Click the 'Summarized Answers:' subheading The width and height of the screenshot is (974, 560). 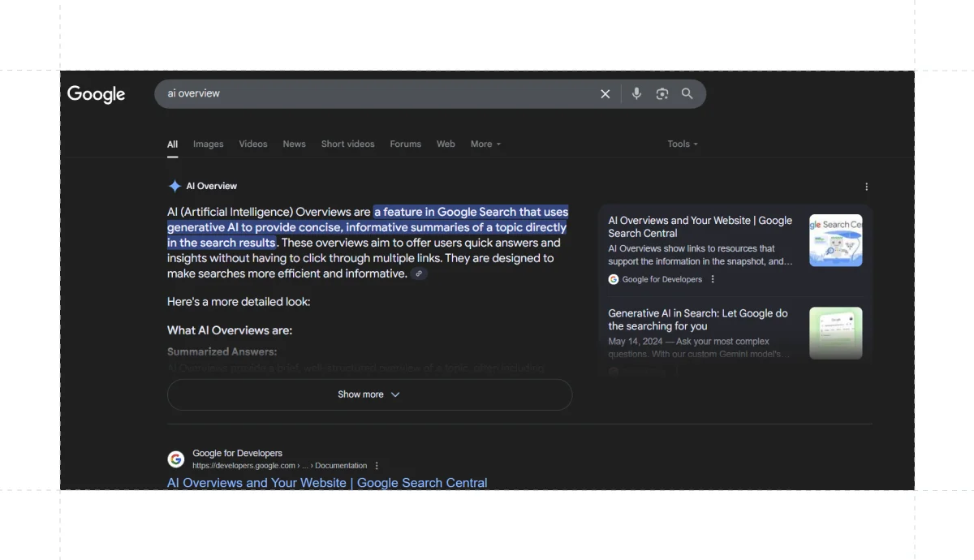click(222, 351)
